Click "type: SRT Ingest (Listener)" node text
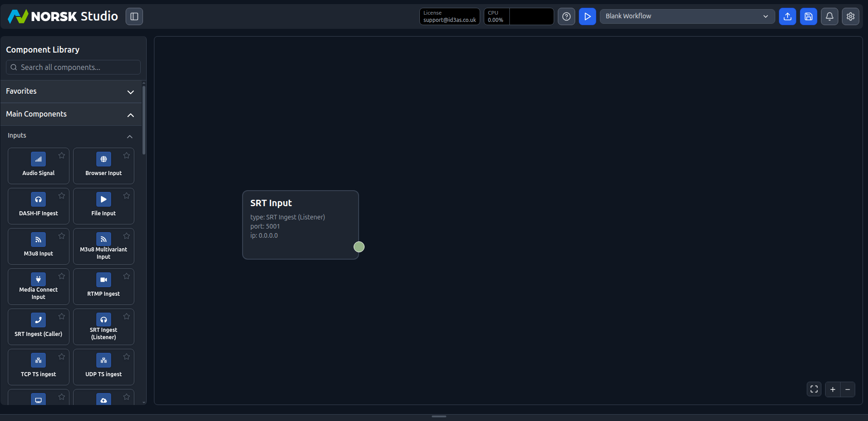This screenshot has width=868, height=421. click(x=288, y=217)
